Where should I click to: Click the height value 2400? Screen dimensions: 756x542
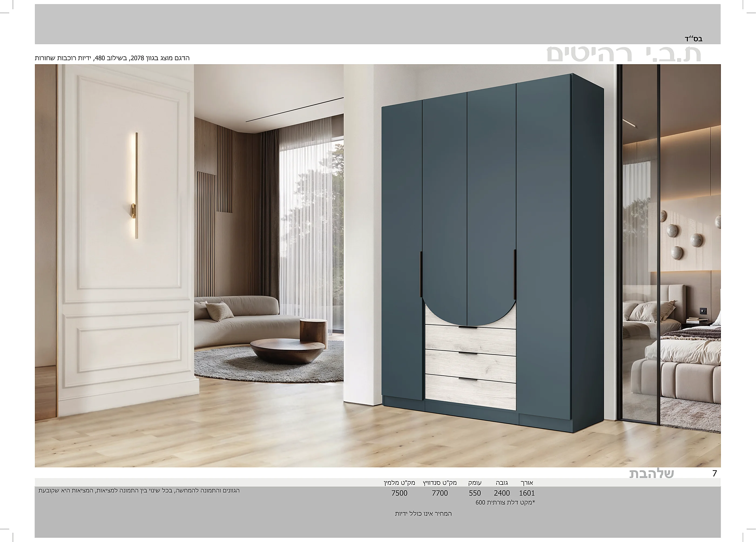tap(502, 493)
